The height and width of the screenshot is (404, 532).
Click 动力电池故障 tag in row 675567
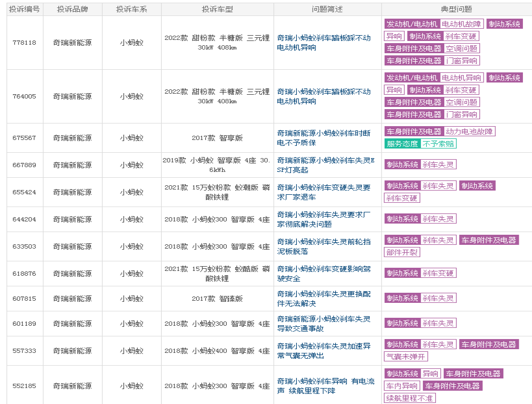coord(469,131)
